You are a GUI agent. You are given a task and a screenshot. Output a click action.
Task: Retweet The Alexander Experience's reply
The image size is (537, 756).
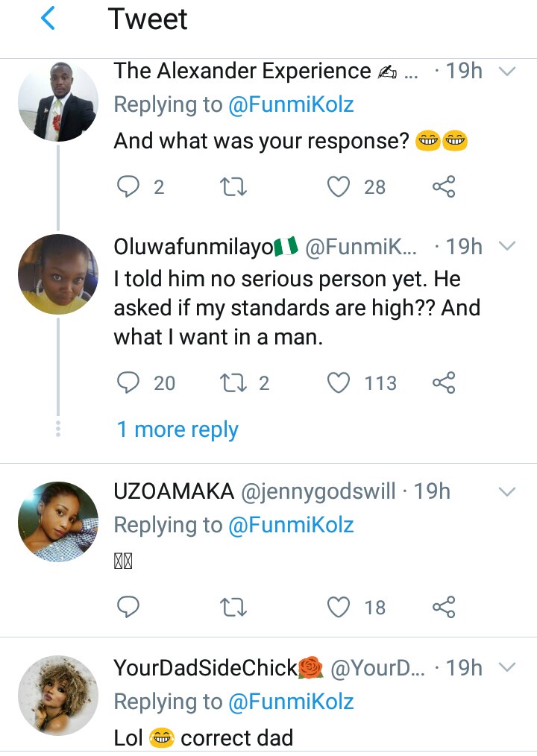pos(234,186)
